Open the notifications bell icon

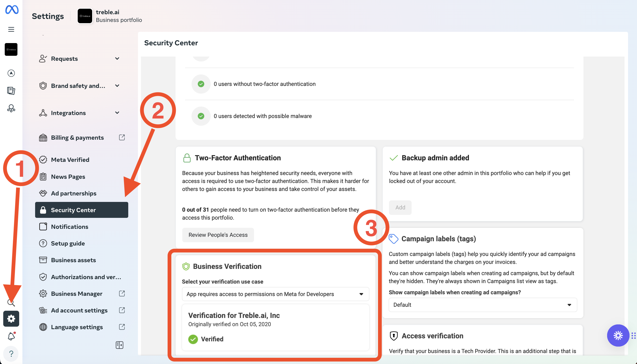[11, 336]
